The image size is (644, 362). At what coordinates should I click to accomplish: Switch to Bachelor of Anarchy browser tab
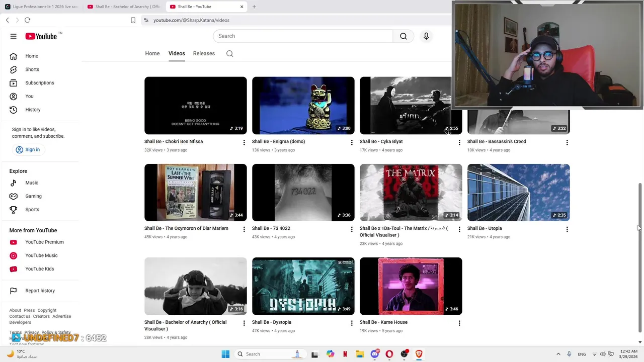(124, 7)
